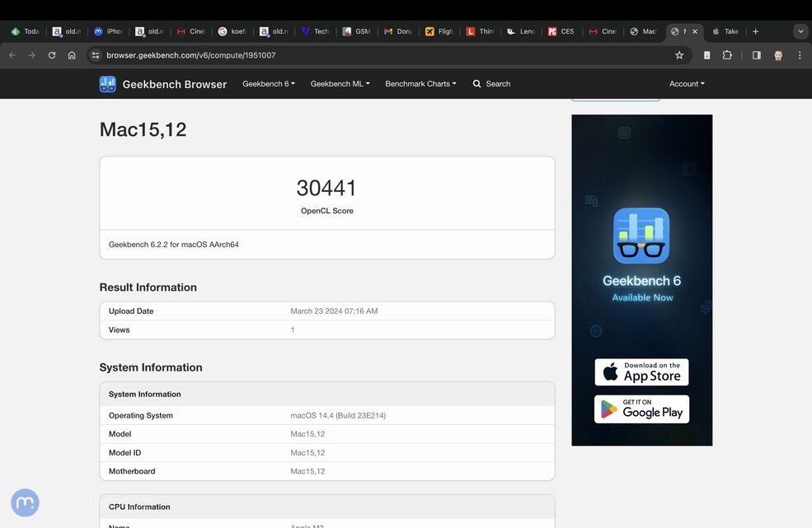812x528 pixels.
Task: Click the Geekbench Browser logo icon
Action: (108, 84)
